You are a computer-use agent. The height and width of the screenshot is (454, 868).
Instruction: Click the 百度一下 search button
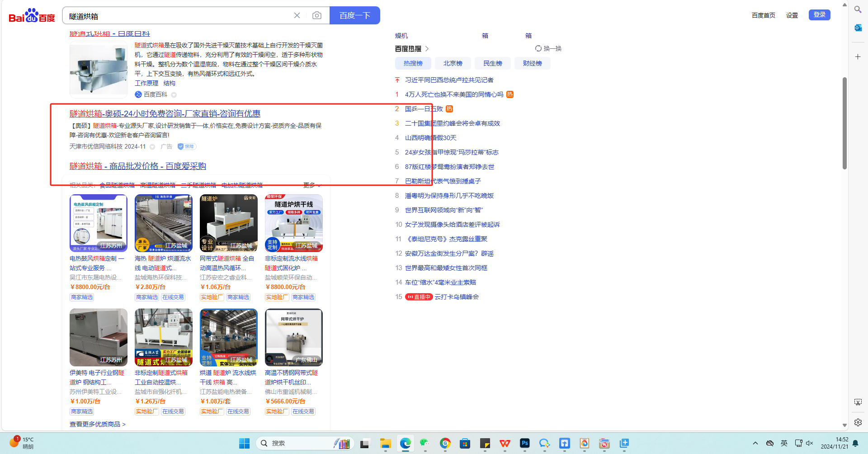coord(355,15)
